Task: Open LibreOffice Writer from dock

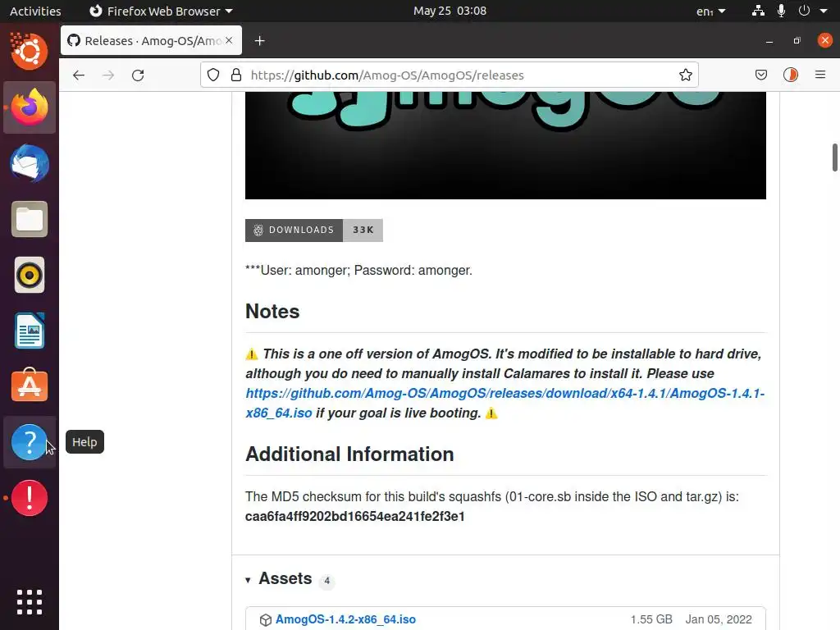Action: [x=30, y=331]
